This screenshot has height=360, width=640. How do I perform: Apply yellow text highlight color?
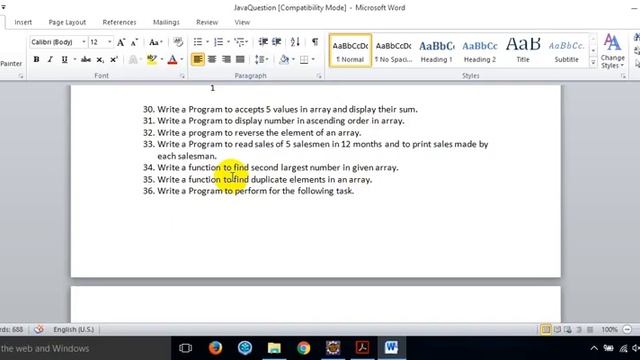point(152,60)
